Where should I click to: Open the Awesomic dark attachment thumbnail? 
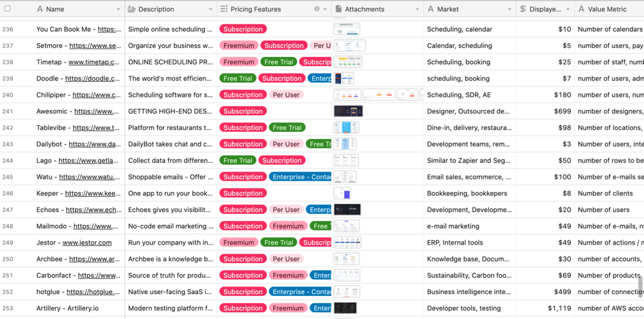(x=349, y=111)
